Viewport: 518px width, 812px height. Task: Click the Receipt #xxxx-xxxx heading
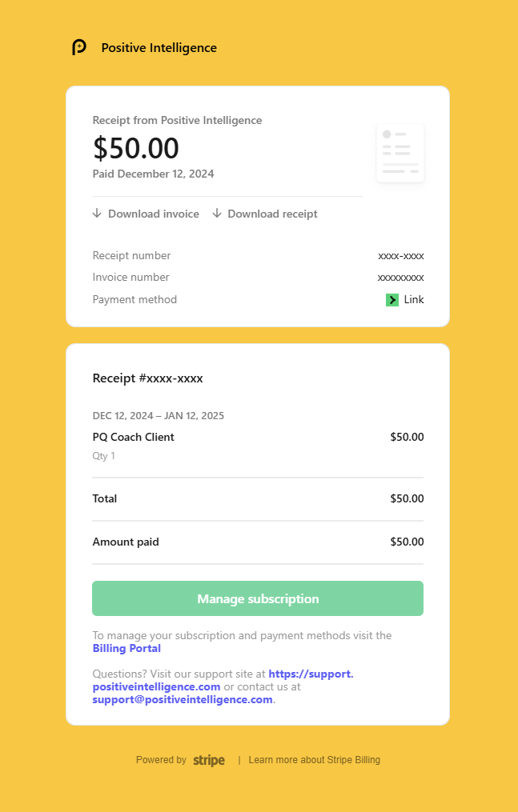(x=147, y=378)
